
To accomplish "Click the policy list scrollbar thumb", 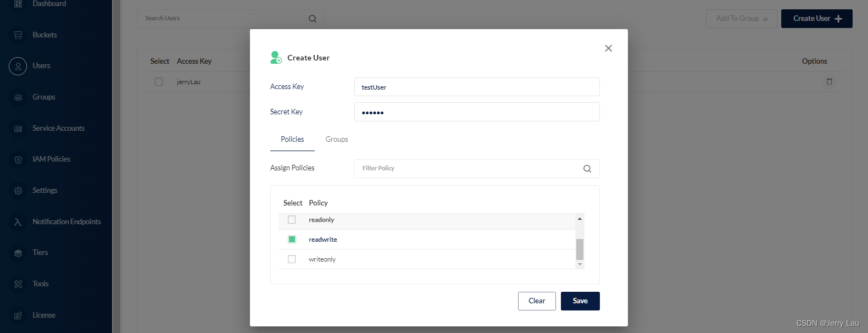I will [x=580, y=249].
